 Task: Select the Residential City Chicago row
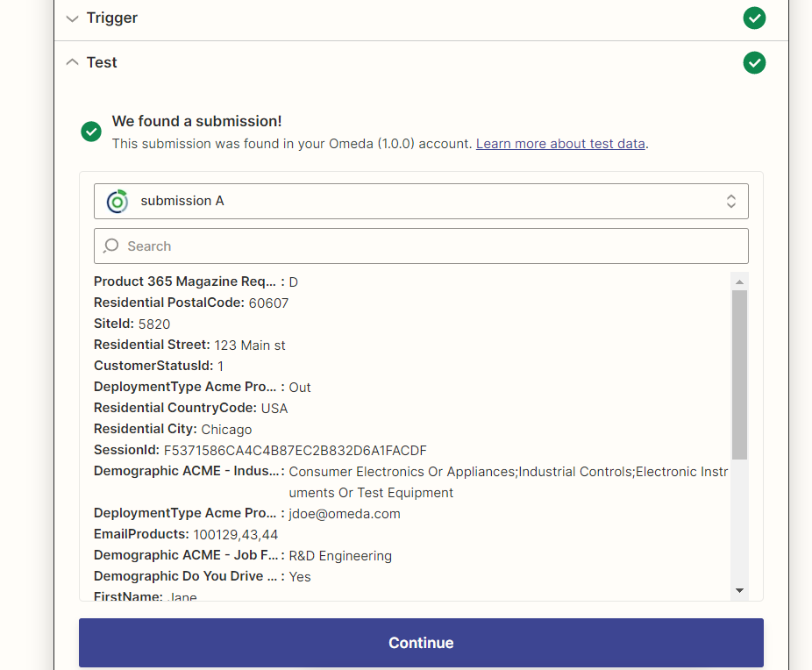coord(173,430)
